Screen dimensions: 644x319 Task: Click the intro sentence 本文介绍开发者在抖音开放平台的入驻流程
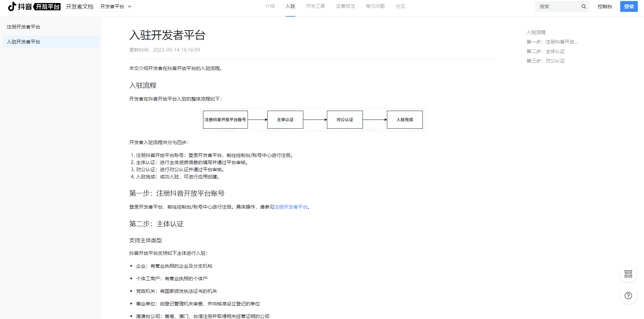pyautogui.click(x=176, y=68)
